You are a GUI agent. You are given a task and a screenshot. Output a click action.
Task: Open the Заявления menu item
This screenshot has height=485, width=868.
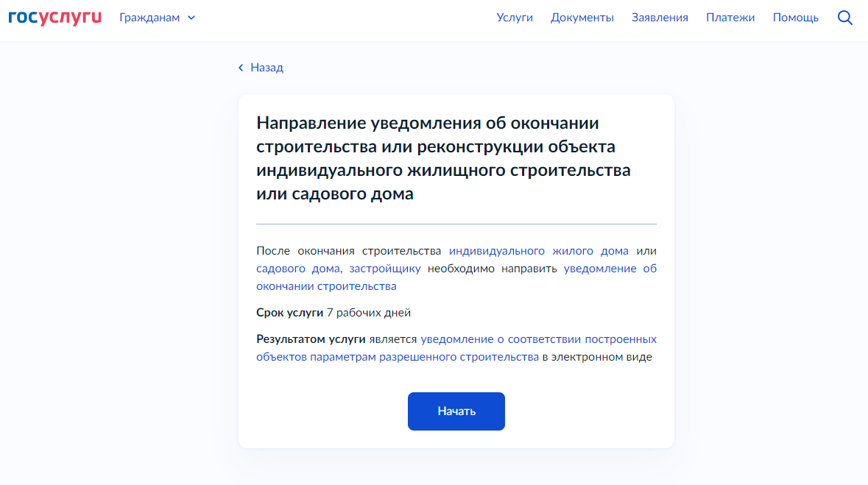click(660, 18)
